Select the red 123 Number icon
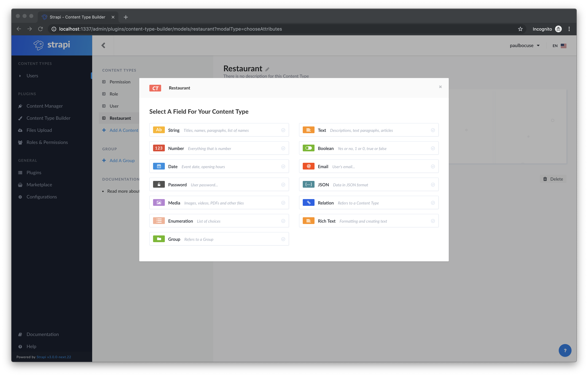 [159, 148]
